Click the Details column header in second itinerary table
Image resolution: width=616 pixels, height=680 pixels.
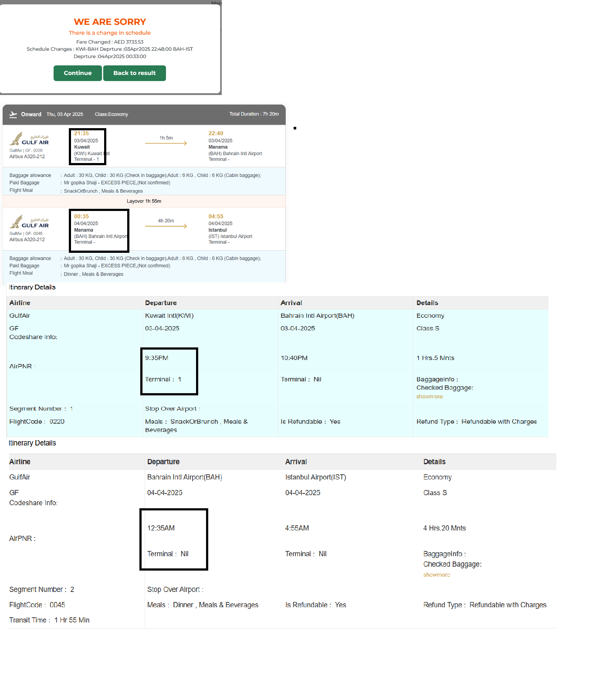point(434,462)
